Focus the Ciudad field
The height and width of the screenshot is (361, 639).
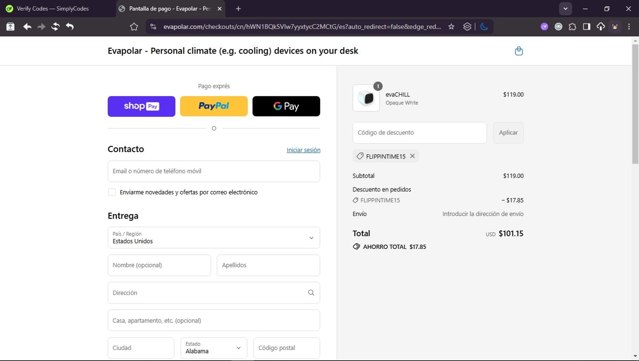[141, 348]
